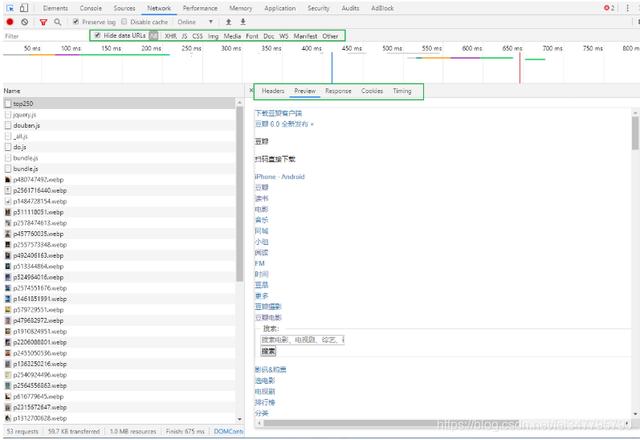Click the import HAR upload arrow
Image resolution: width=640 pixels, height=440 pixels.
[x=228, y=21]
